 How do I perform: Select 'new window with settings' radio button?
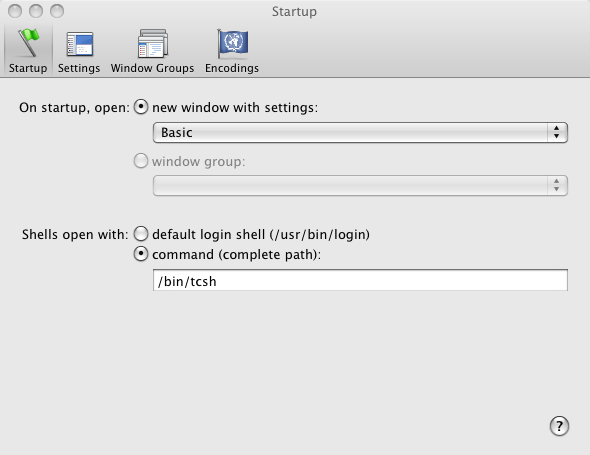(141, 107)
